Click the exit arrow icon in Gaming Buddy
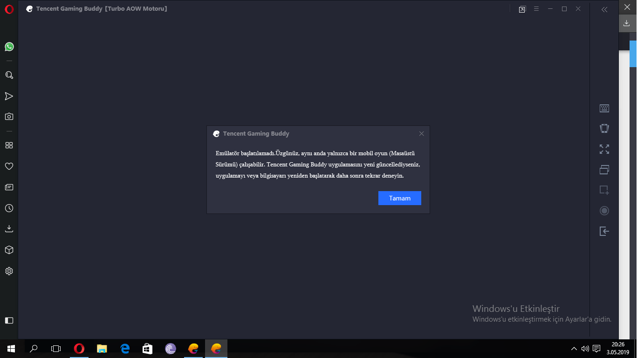Screen dimensions: 644x358 [604, 231]
